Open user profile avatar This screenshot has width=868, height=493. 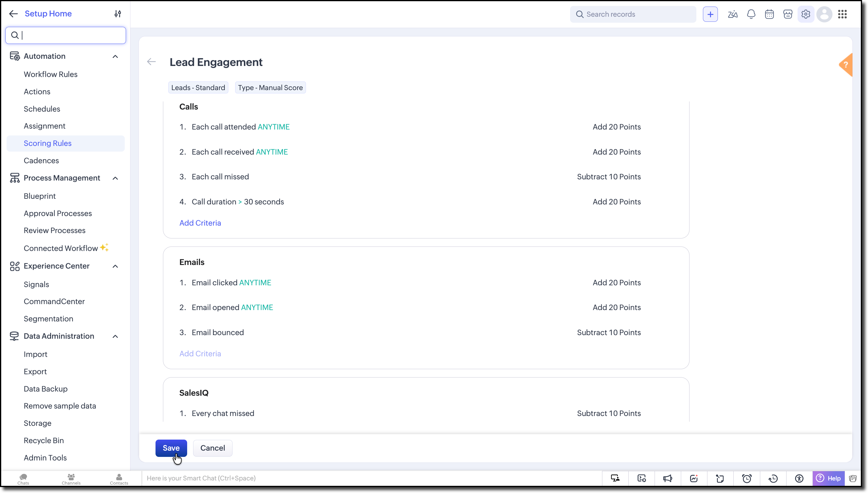tap(824, 14)
